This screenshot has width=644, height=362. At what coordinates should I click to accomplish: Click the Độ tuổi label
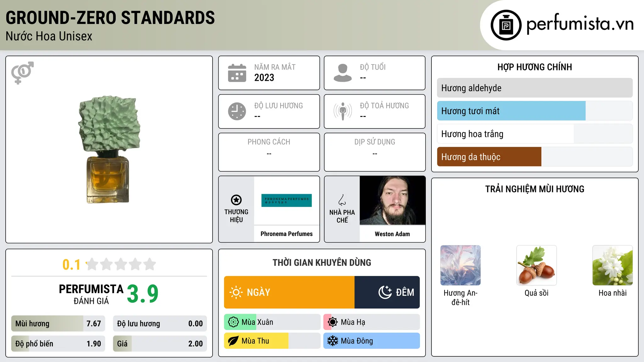point(373,67)
